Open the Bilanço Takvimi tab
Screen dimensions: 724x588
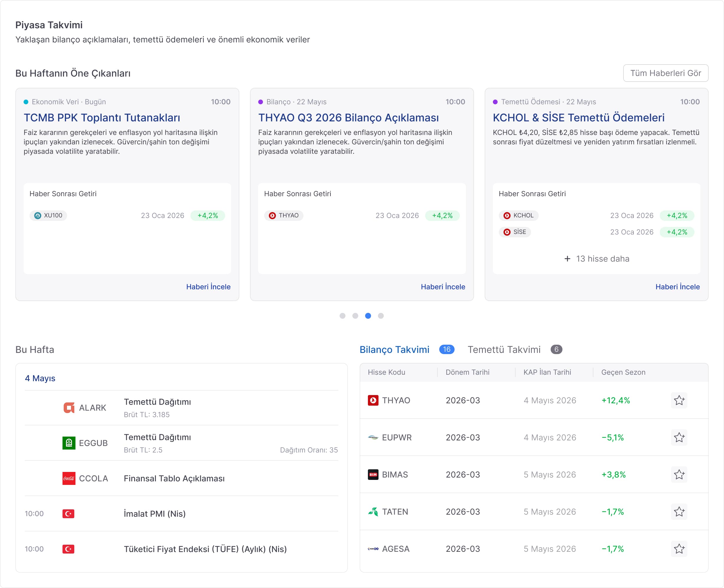point(394,350)
